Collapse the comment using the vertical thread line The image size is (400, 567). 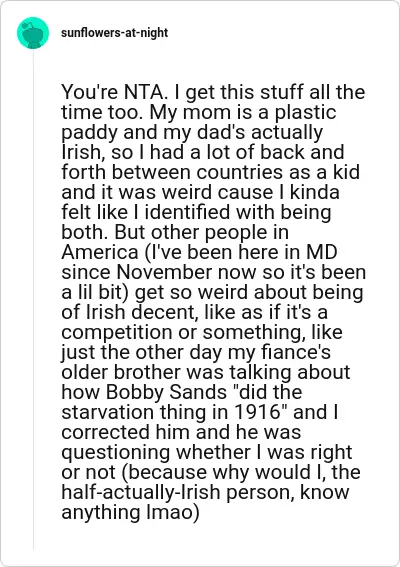[x=34, y=300]
